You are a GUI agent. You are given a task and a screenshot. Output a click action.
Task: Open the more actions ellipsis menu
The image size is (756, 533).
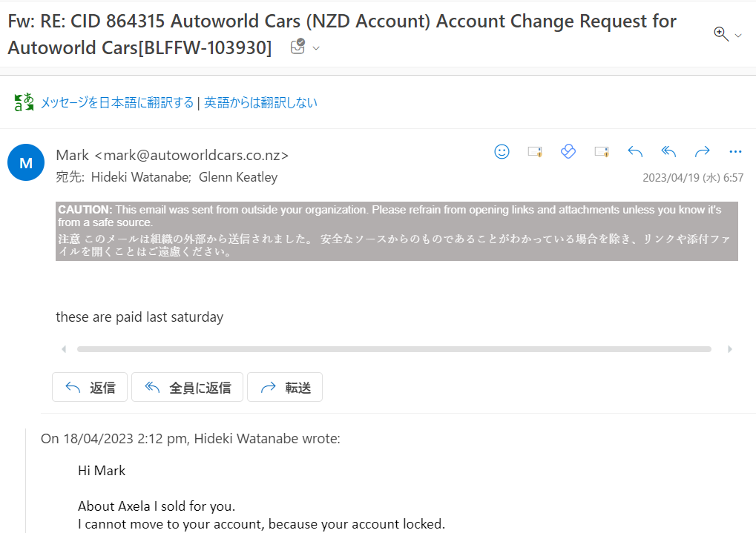point(735,152)
